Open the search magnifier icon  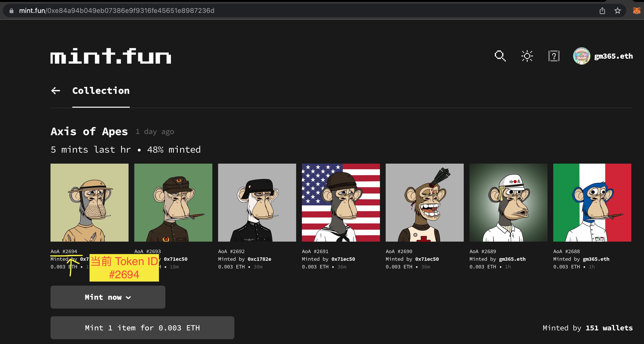[500, 56]
